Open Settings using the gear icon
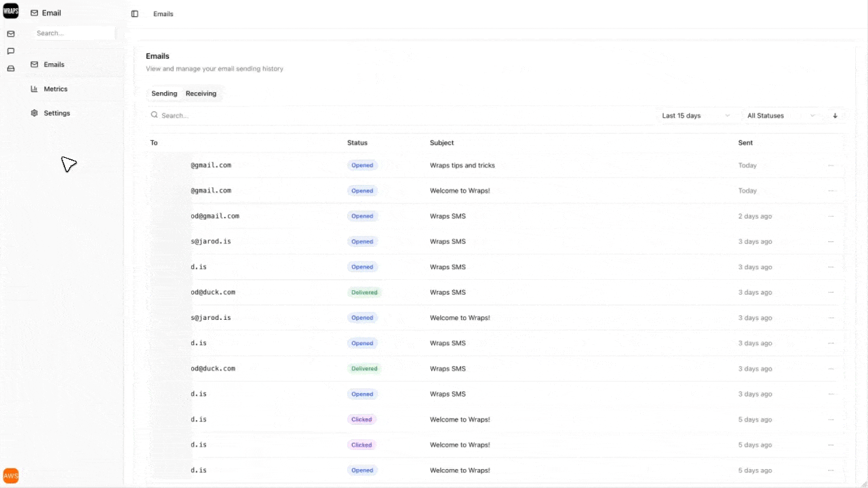868x488 pixels. (34, 113)
